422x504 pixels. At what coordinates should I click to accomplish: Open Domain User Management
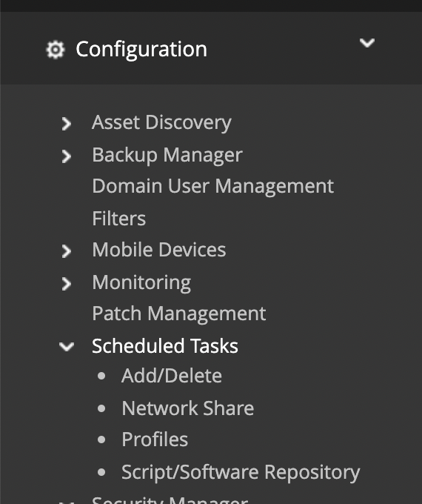point(213,186)
